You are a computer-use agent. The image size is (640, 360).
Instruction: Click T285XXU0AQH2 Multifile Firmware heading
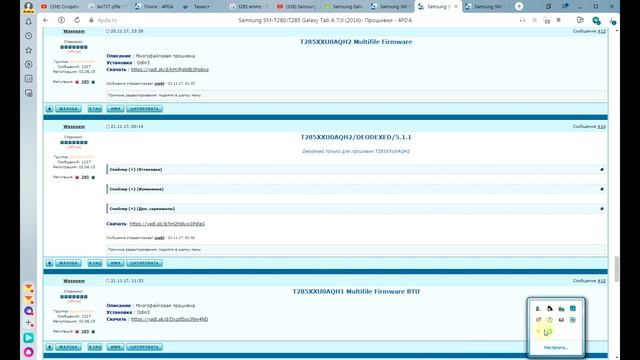coord(356,42)
